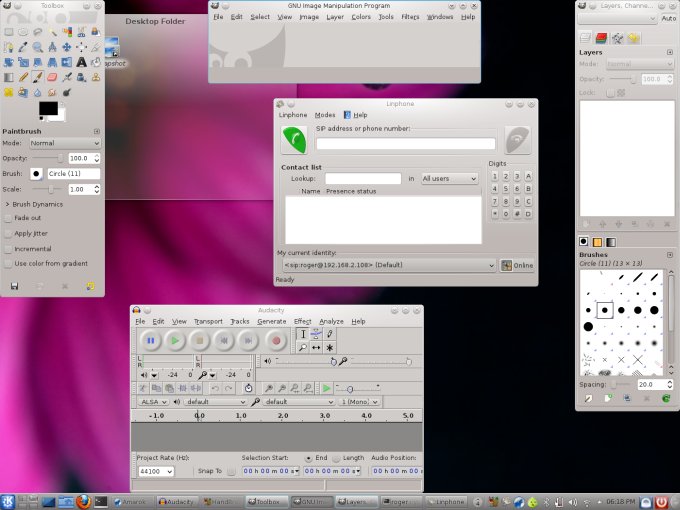This screenshot has width=680, height=510.
Task: Select the Rectangle Select tool in Toolbox
Action: pyautogui.click(x=9, y=32)
